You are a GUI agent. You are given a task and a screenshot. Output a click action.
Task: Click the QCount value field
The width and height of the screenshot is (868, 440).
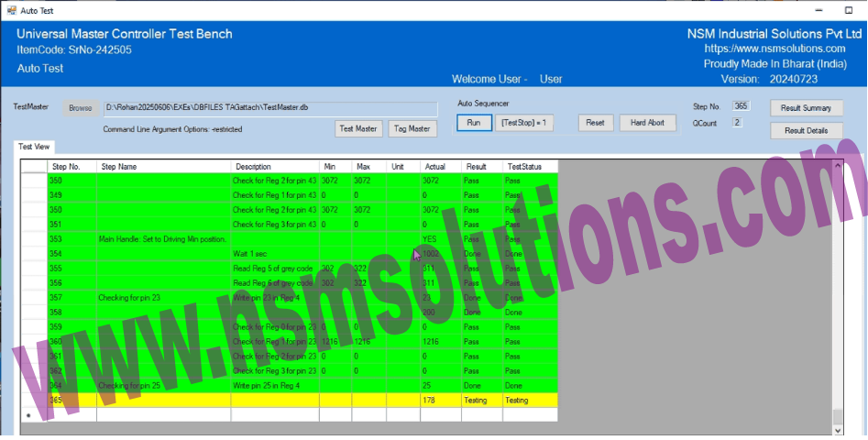[737, 123]
